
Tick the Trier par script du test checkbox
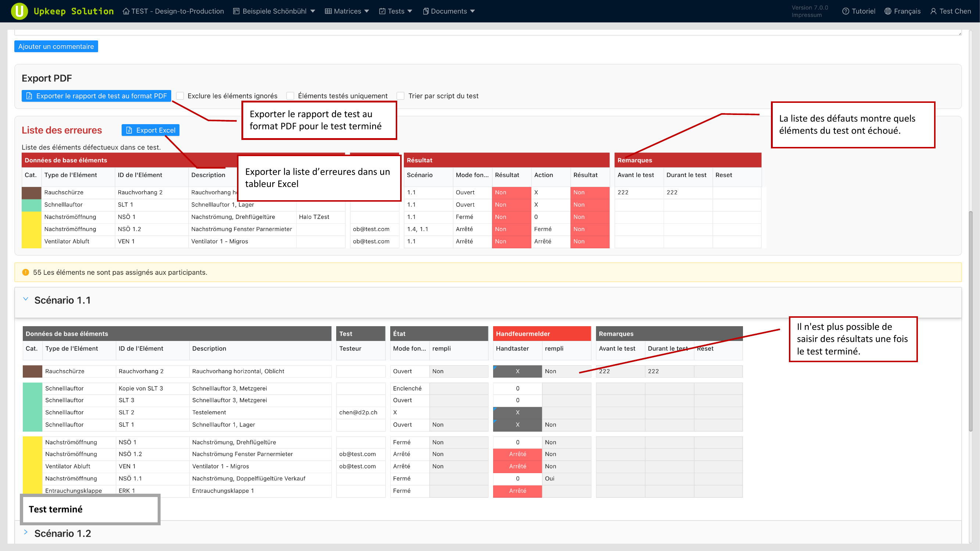pos(401,96)
